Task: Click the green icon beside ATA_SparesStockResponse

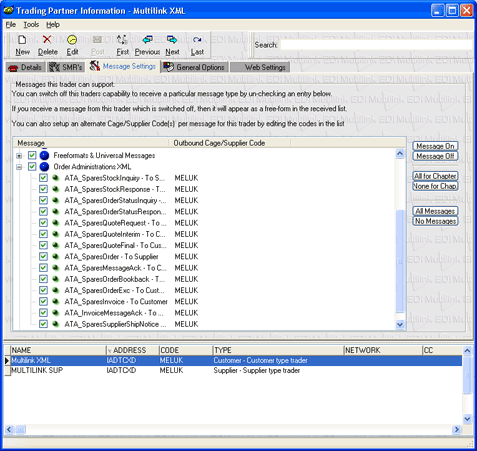Action: tap(56, 189)
